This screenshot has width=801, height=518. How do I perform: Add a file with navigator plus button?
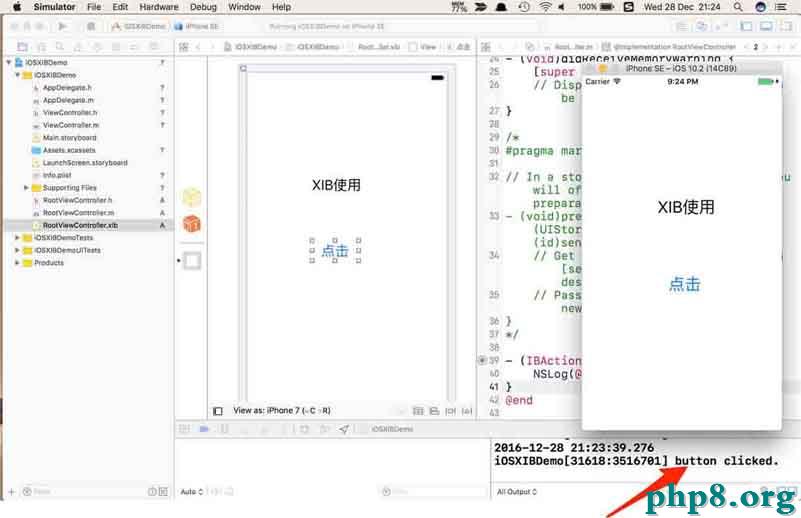pos(11,491)
